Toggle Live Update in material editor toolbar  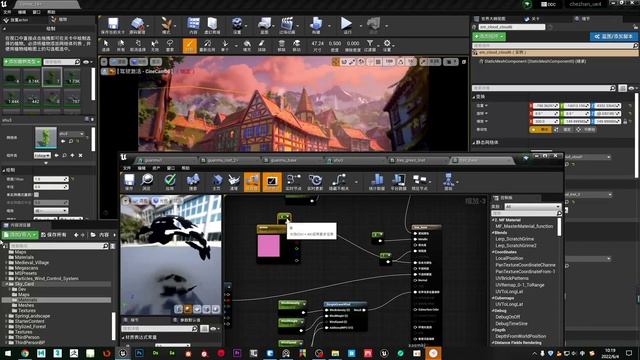click(315, 182)
